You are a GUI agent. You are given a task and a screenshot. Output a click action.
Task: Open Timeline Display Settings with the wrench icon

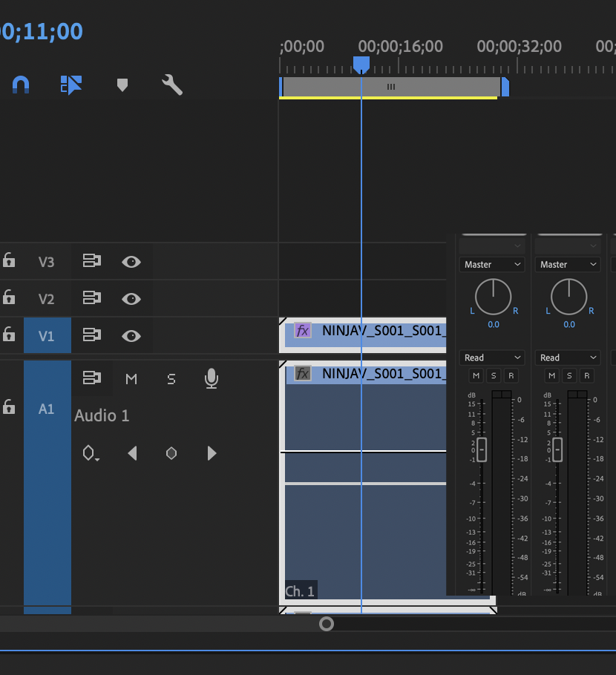click(171, 85)
